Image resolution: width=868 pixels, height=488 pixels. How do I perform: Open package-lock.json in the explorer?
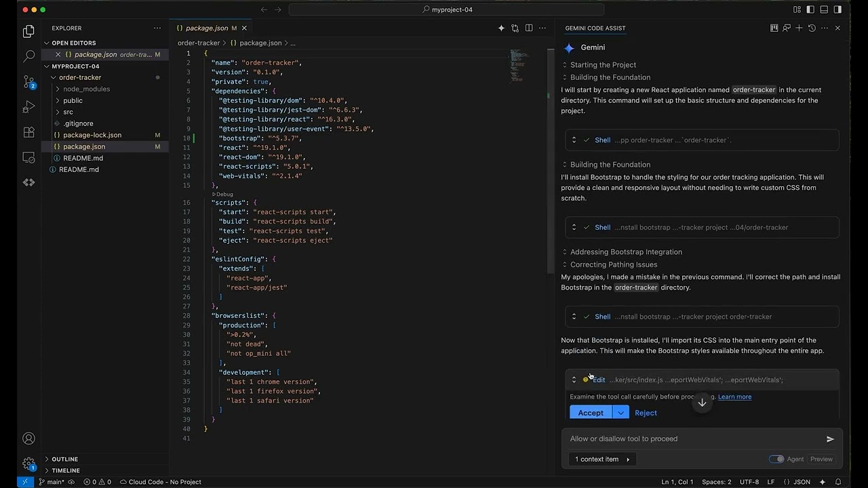point(92,135)
